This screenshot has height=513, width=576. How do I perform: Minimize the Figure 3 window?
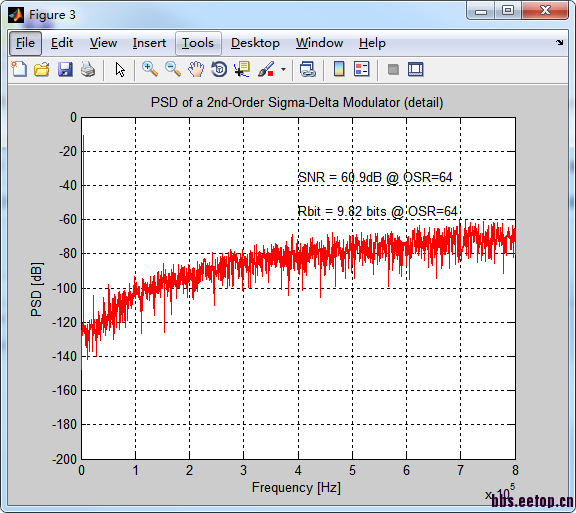481,11
